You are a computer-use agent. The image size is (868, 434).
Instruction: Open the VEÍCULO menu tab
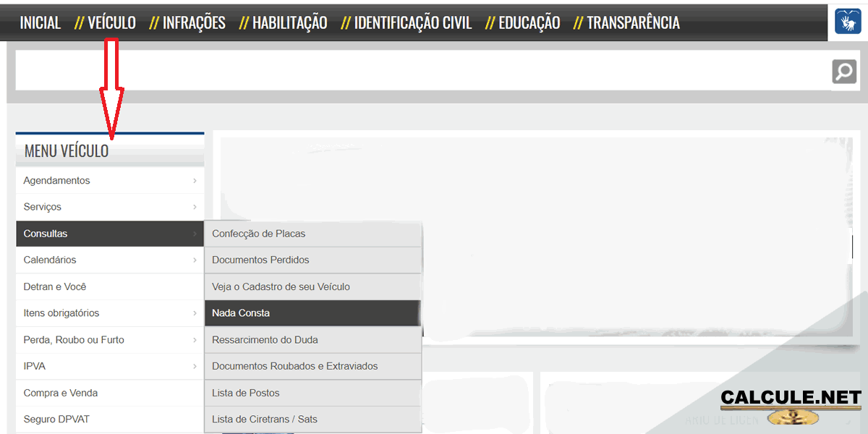click(x=111, y=23)
